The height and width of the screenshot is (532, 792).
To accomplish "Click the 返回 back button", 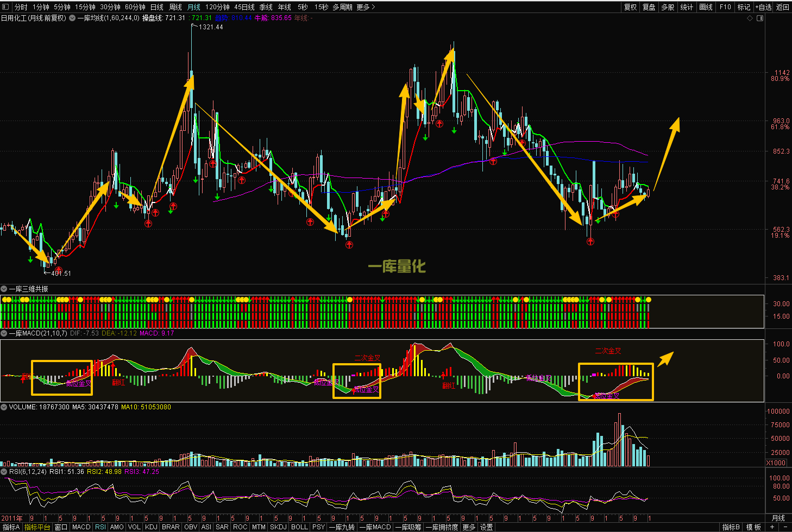I will (783, 7).
